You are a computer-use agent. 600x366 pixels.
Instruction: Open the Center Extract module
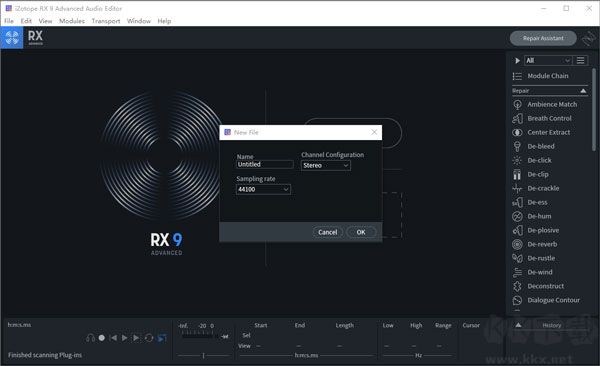pos(541,132)
